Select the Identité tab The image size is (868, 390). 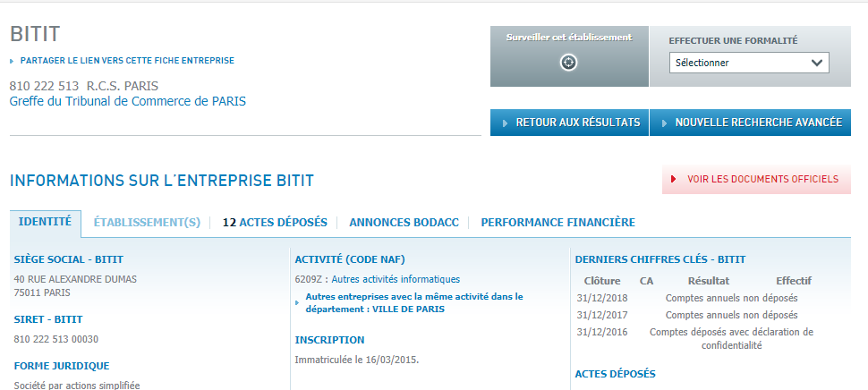[x=45, y=222]
